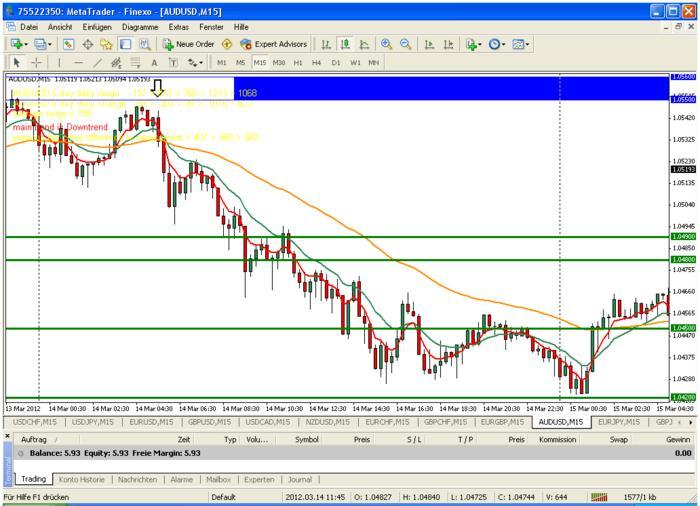Image resolution: width=700 pixels, height=506 pixels.
Task: Switch timeframe to M1
Action: pos(221,63)
